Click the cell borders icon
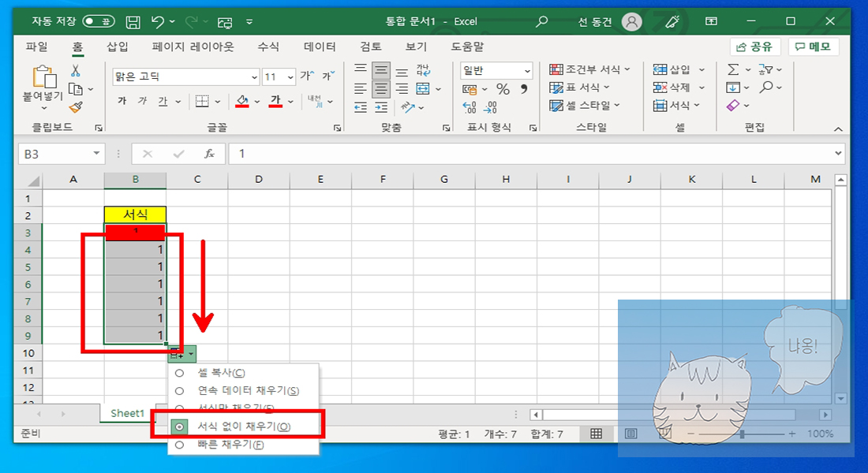The height and width of the screenshot is (473, 868). coord(202,101)
